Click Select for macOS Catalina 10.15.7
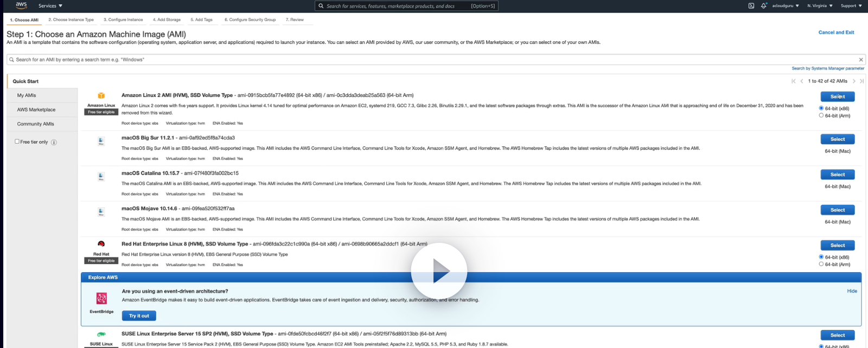 (838, 175)
